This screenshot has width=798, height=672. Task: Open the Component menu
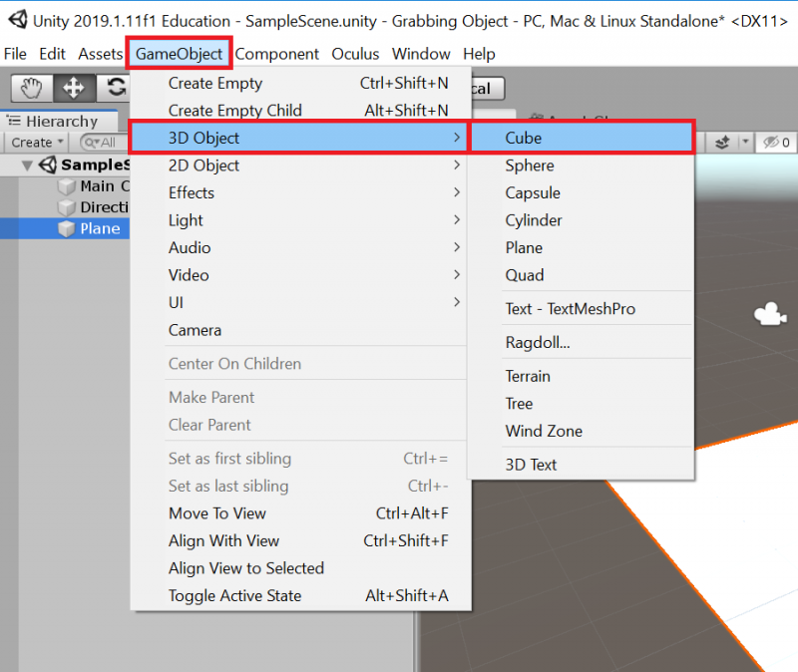click(277, 54)
